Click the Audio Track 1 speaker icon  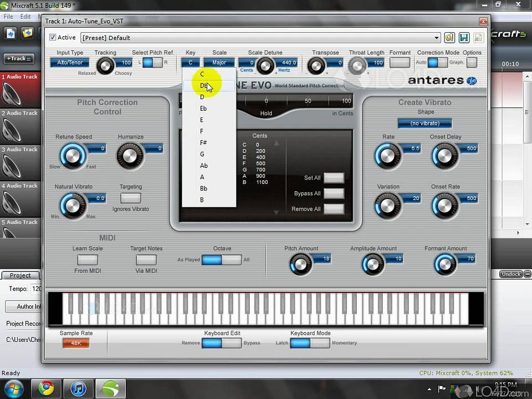13,93
